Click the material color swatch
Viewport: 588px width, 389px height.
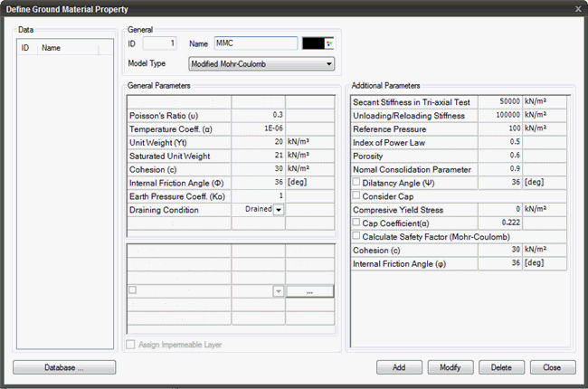[x=318, y=43]
